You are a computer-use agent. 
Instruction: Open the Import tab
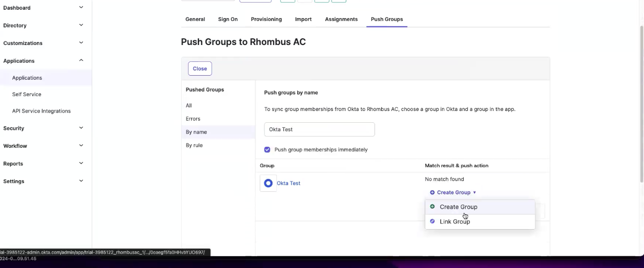coord(303,19)
